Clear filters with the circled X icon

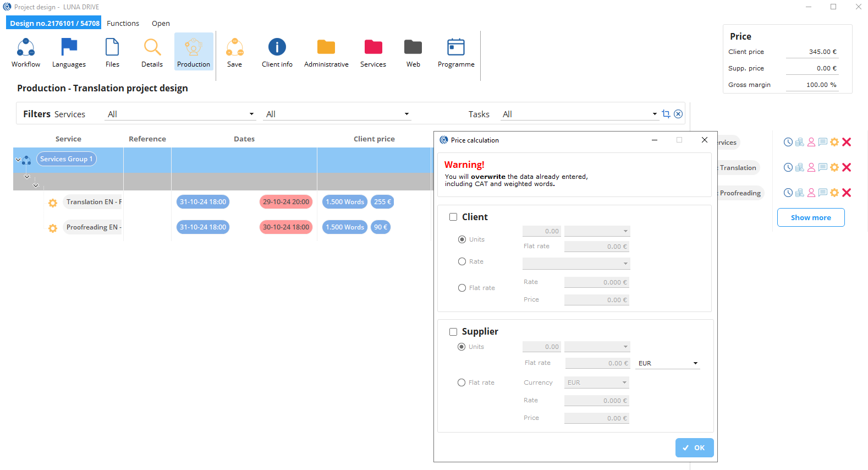[x=678, y=114]
